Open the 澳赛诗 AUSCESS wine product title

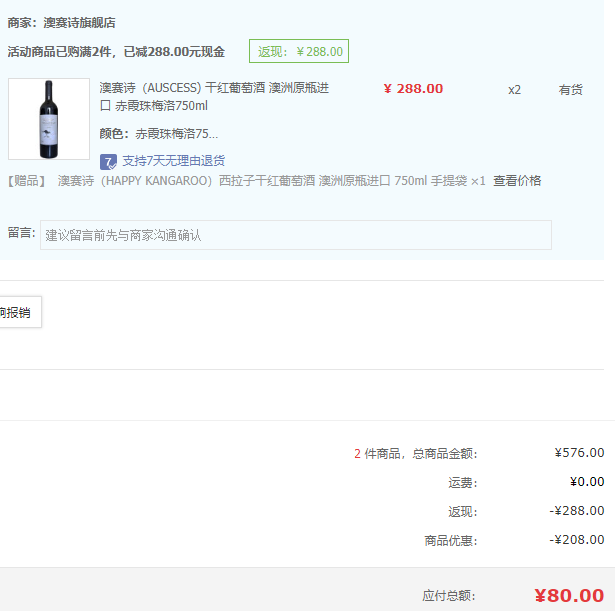[214, 96]
